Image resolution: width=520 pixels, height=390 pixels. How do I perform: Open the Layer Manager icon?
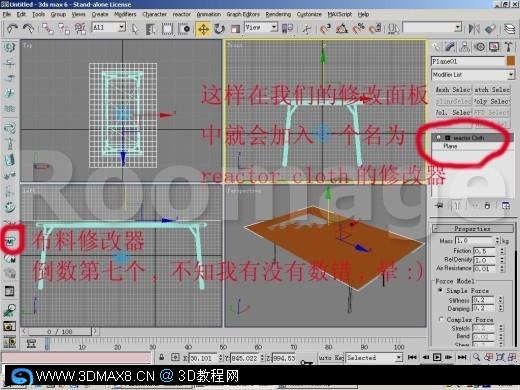point(509,29)
